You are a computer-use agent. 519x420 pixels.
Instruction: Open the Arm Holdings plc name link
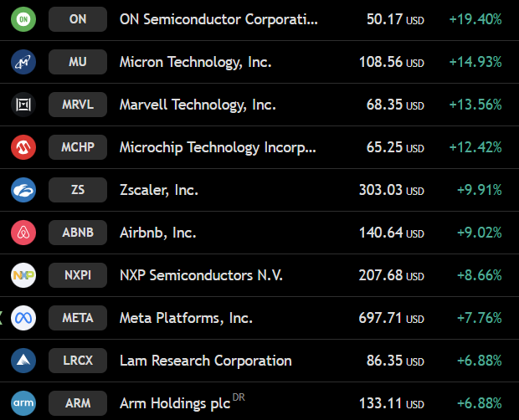[175, 403]
